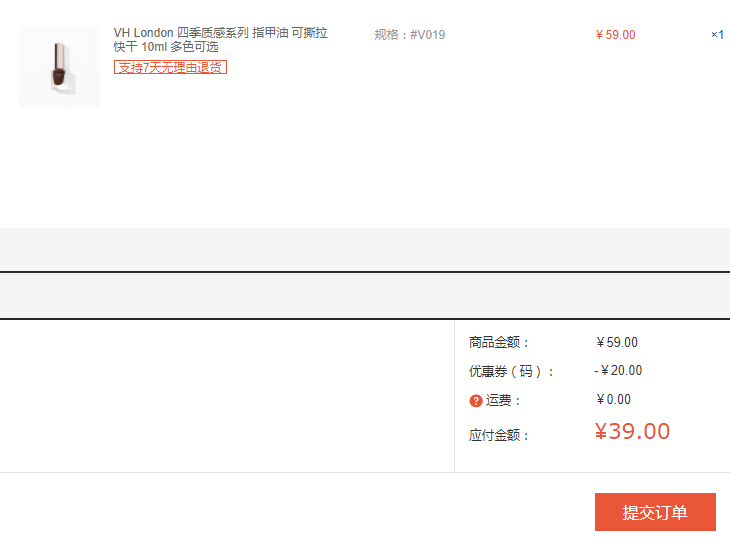The height and width of the screenshot is (546, 730).
Task: Click the blank panel left of order summary
Action: tap(227, 396)
